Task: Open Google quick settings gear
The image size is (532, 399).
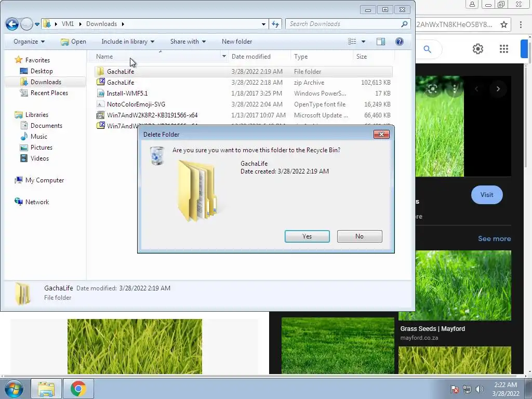Action: pyautogui.click(x=478, y=49)
